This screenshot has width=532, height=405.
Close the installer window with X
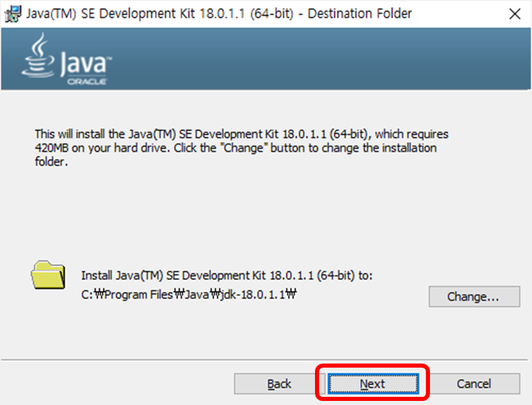click(x=515, y=14)
